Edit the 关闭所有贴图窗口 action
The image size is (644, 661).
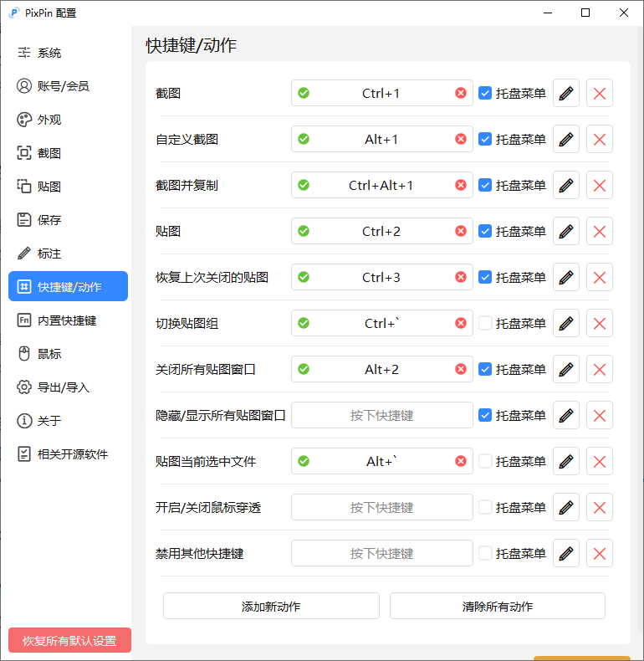pos(566,369)
